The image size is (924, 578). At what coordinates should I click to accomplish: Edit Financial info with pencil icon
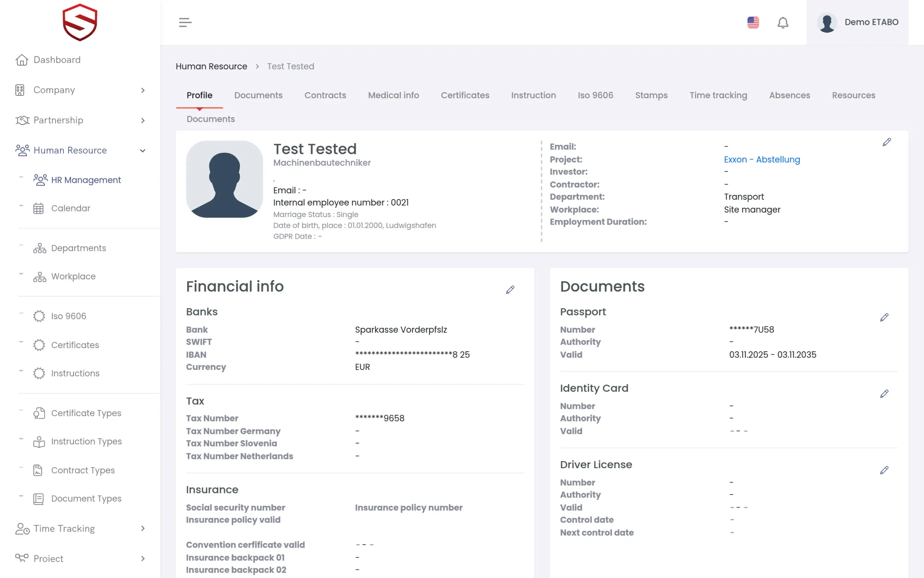point(510,290)
